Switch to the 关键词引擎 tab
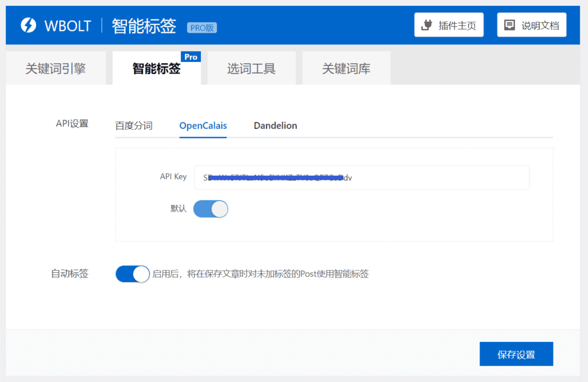Viewport: 588px width, 382px height. pos(56,67)
